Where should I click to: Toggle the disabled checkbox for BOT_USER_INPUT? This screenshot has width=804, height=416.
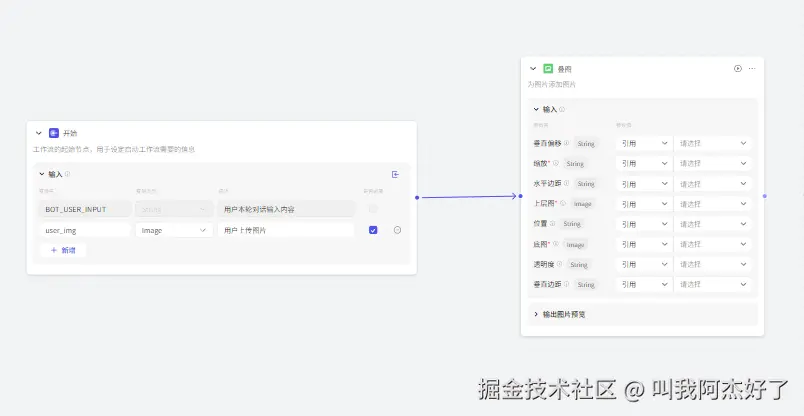[373, 209]
